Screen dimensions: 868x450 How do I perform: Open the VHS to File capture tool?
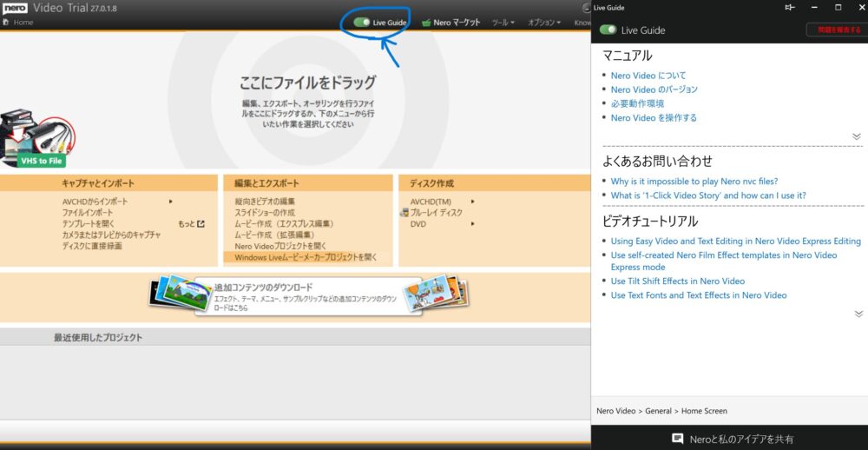[x=36, y=138]
